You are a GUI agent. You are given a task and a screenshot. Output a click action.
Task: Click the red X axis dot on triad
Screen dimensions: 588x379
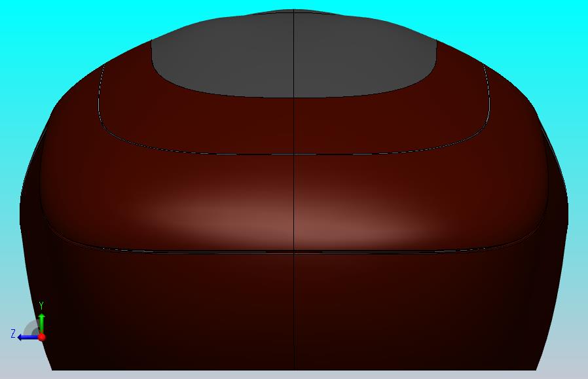pyautogui.click(x=42, y=337)
